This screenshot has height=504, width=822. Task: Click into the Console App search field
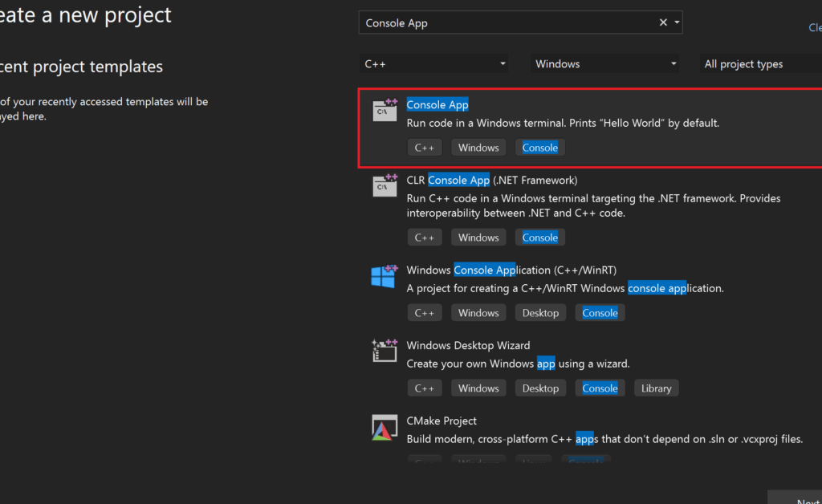pyautogui.click(x=506, y=22)
